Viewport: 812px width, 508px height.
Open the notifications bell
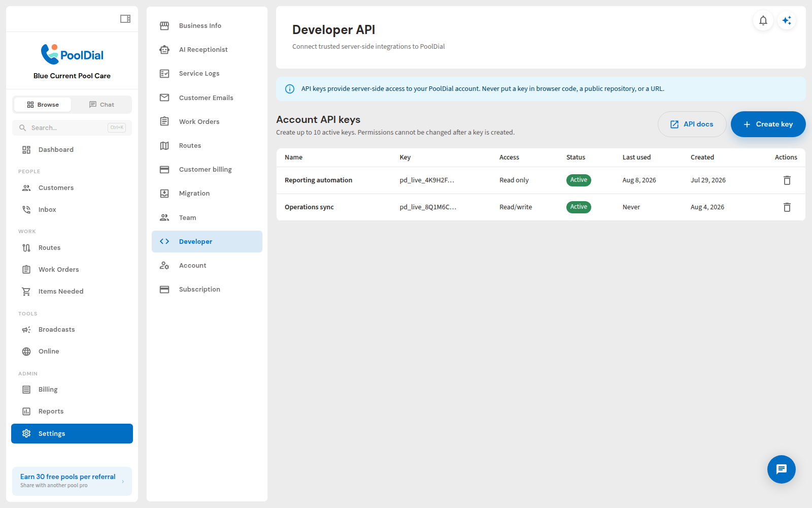pos(763,20)
